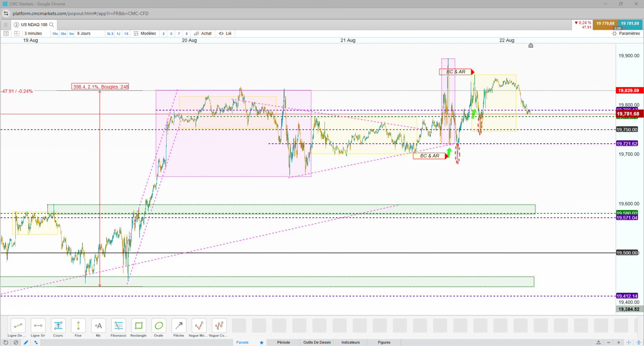This screenshot has width=644, height=346.
Task: Click the Chrome site info icon in the address bar
Action: [x=6, y=14]
